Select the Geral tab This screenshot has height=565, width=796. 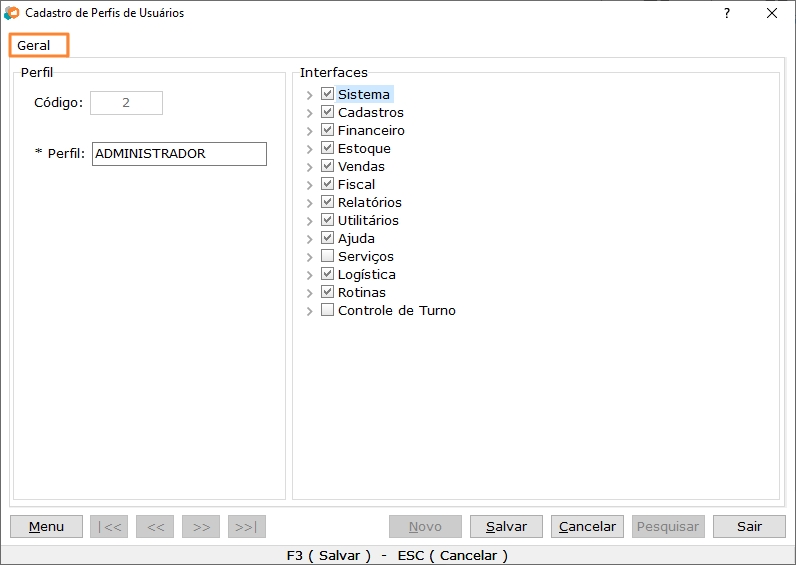[34, 46]
